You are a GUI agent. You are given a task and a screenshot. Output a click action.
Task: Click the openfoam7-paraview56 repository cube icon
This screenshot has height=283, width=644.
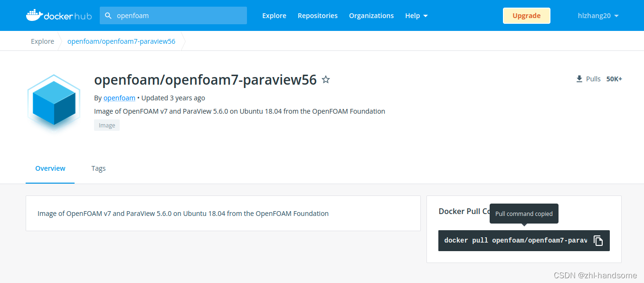pos(53,103)
